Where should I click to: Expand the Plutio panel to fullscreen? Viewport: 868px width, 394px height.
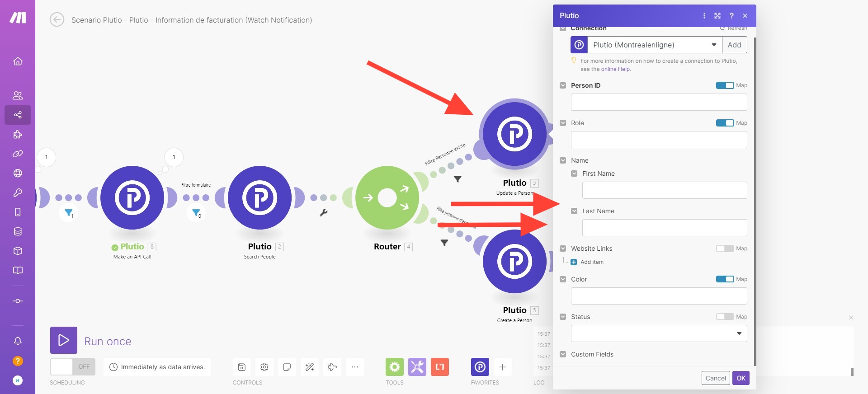[717, 16]
